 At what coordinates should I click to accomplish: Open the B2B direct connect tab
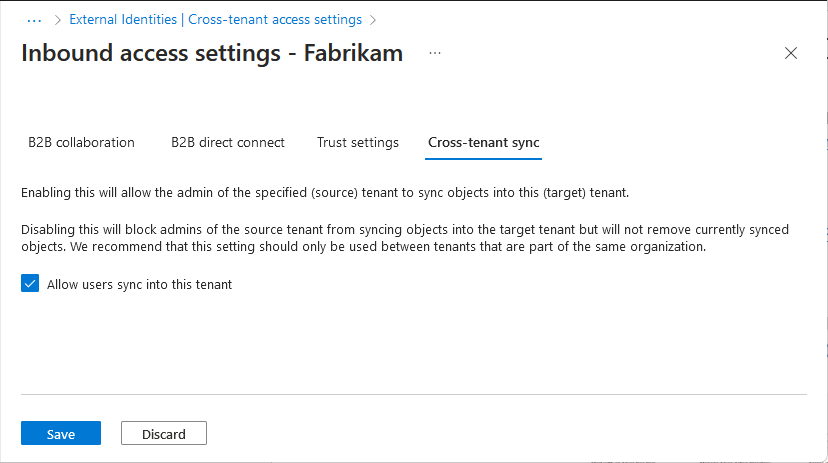tap(228, 142)
